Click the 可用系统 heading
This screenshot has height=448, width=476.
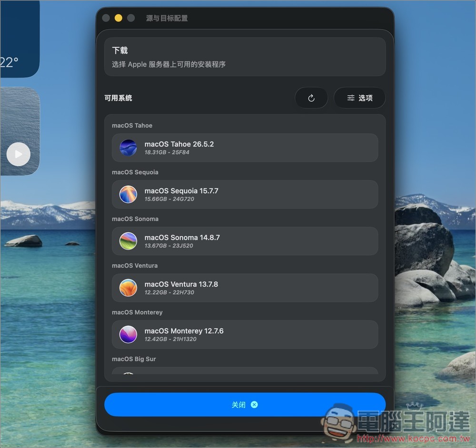tap(118, 98)
